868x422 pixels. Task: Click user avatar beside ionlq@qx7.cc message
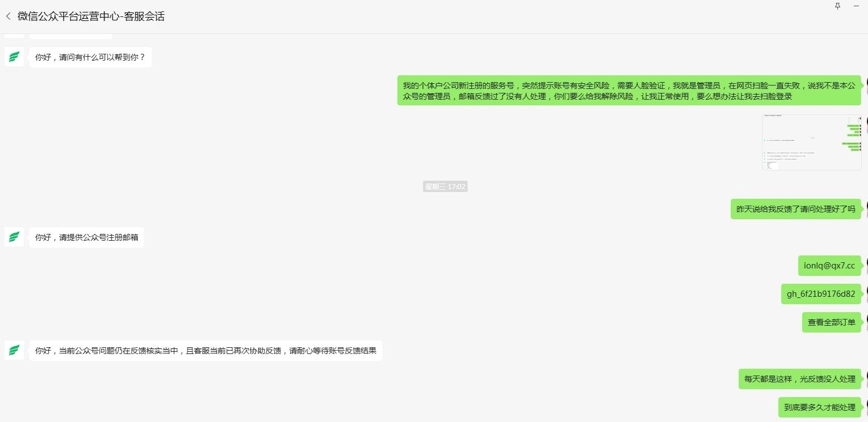[x=866, y=265]
